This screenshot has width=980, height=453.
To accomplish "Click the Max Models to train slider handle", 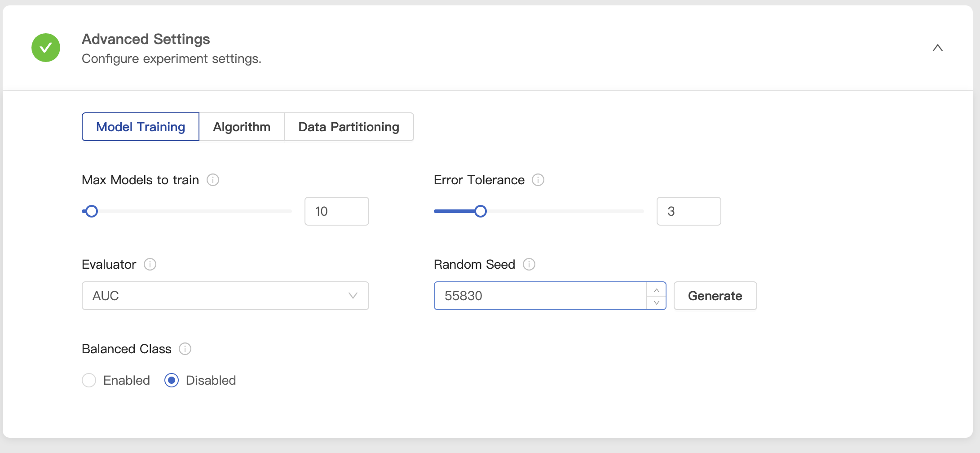I will (92, 211).
